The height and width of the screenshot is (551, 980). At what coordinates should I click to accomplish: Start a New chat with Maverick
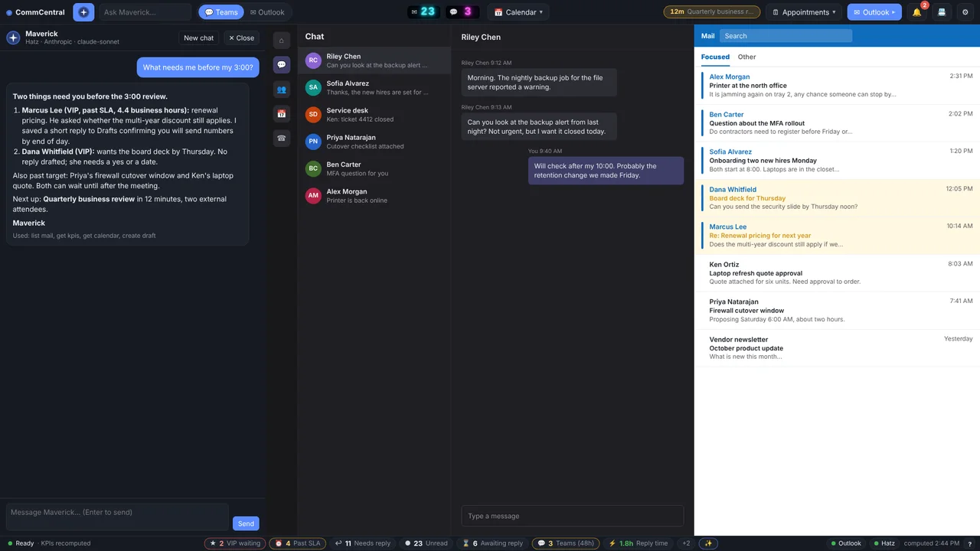[198, 37]
